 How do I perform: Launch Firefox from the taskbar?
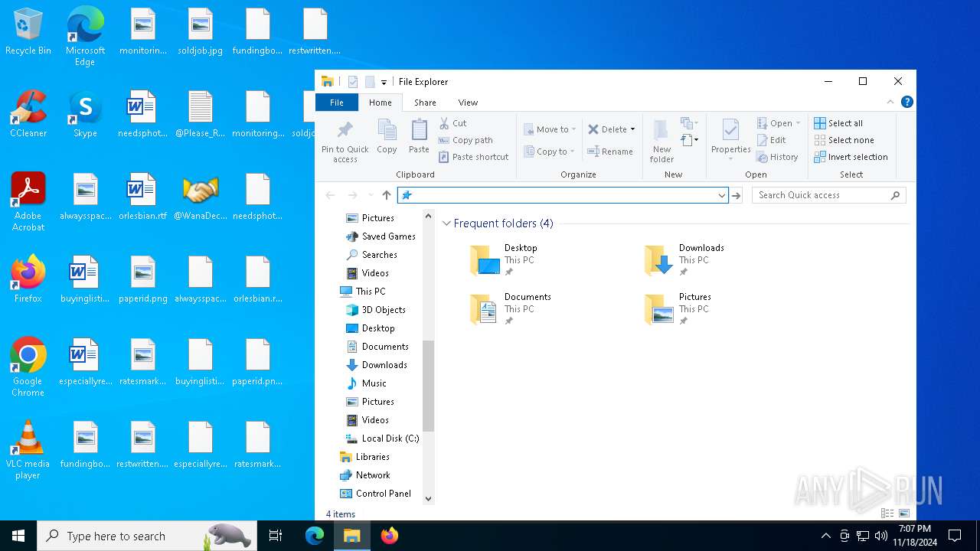tap(390, 536)
